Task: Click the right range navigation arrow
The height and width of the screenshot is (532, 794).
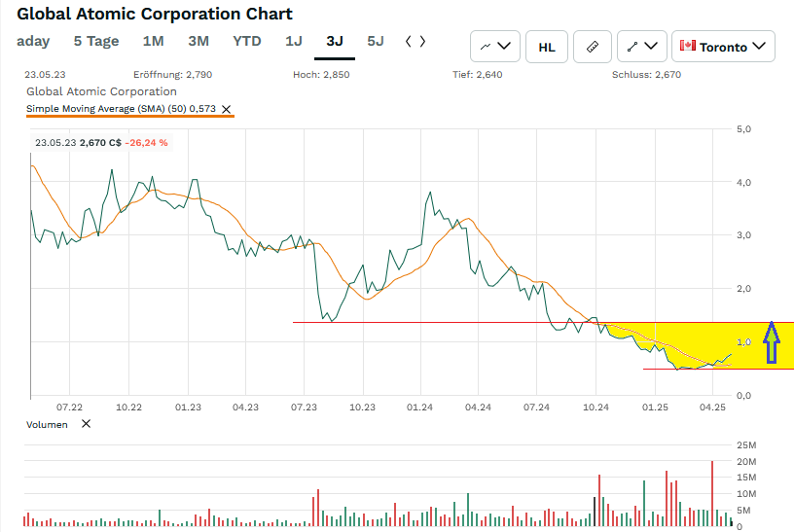Action: [422, 42]
